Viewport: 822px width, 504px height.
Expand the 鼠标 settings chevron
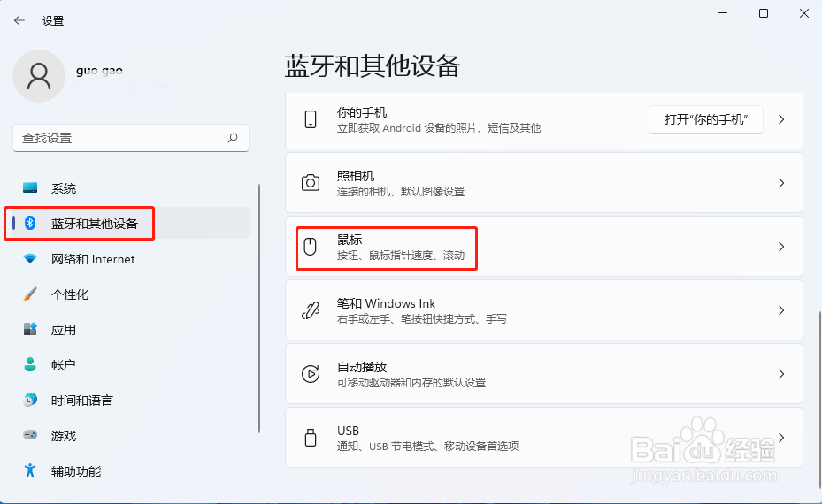[x=781, y=247]
